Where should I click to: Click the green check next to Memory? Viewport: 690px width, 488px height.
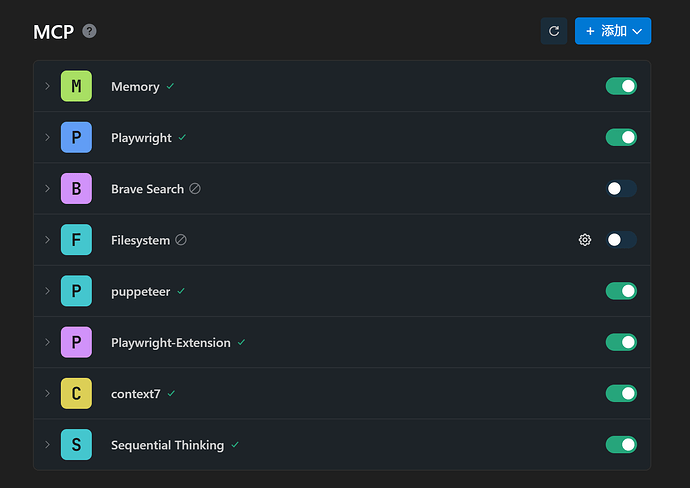point(170,86)
